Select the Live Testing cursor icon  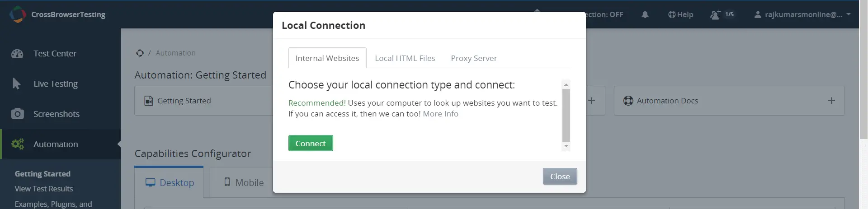pyautogui.click(x=16, y=84)
